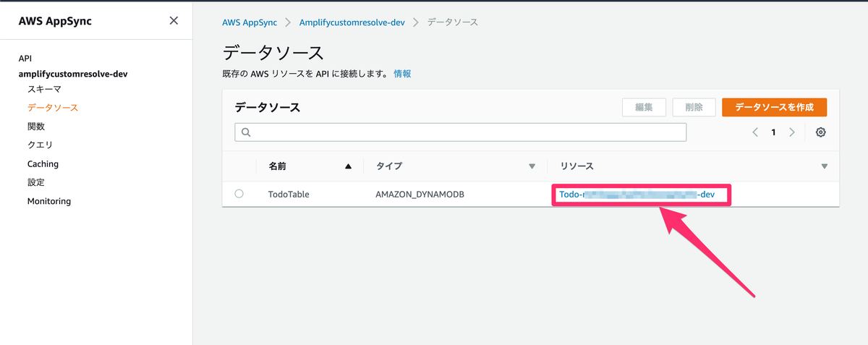Viewport: 868px width, 345px height.
Task: Open the リソース column sort dropdown arrow
Action: (825, 166)
